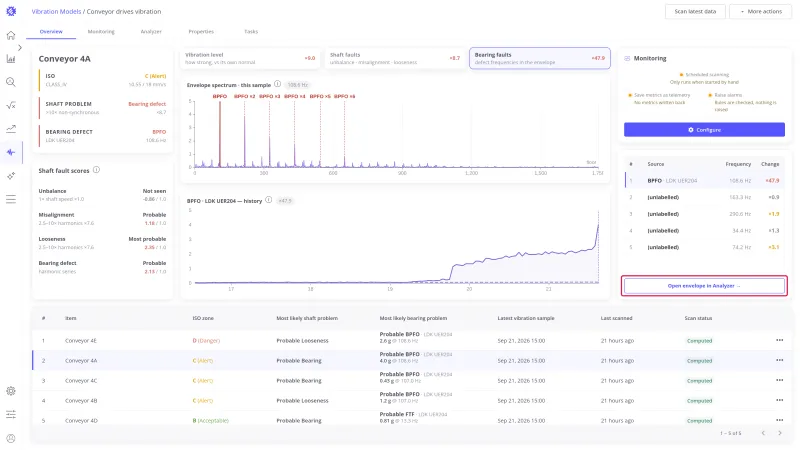Click the ISO zone column header
This screenshot has width=800, height=450.
203,318
